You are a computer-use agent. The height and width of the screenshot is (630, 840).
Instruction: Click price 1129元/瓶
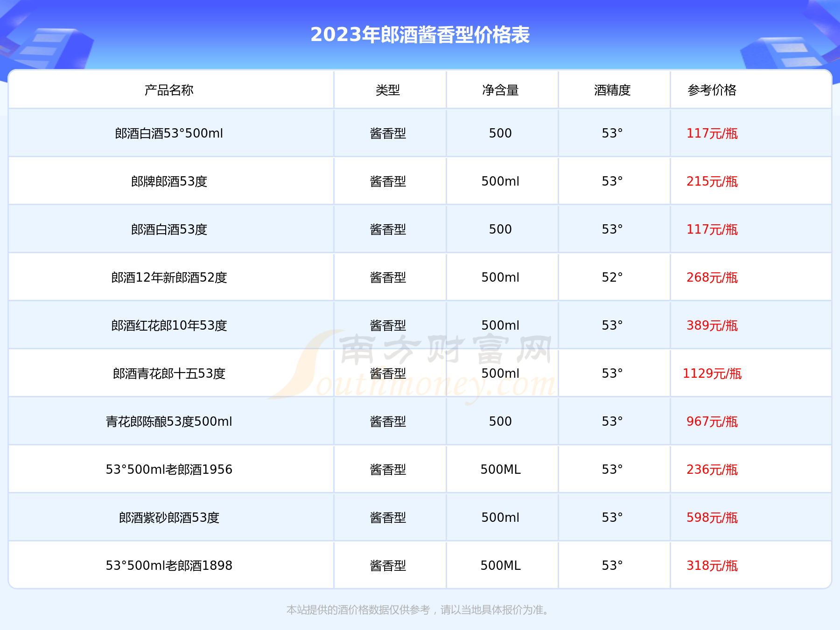pyautogui.click(x=712, y=374)
